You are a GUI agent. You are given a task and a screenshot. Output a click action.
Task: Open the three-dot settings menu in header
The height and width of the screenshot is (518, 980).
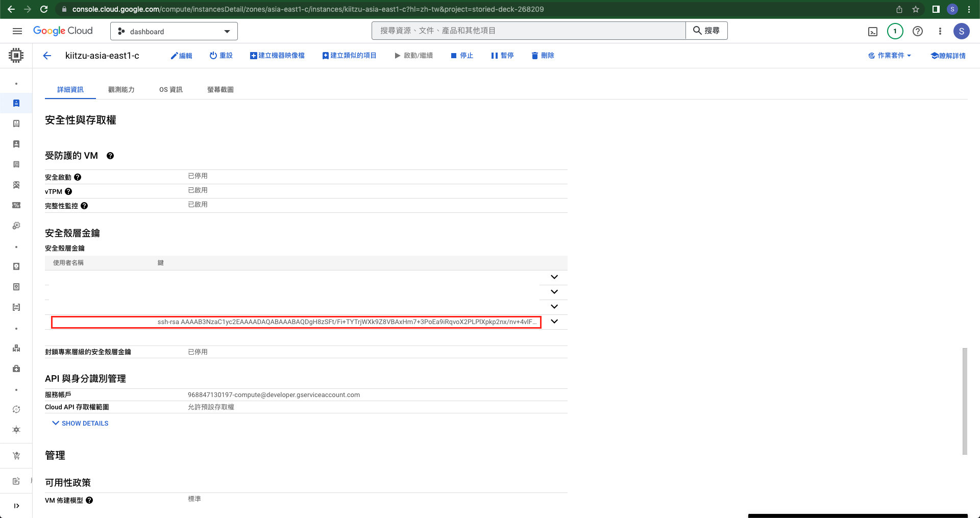pyautogui.click(x=940, y=31)
